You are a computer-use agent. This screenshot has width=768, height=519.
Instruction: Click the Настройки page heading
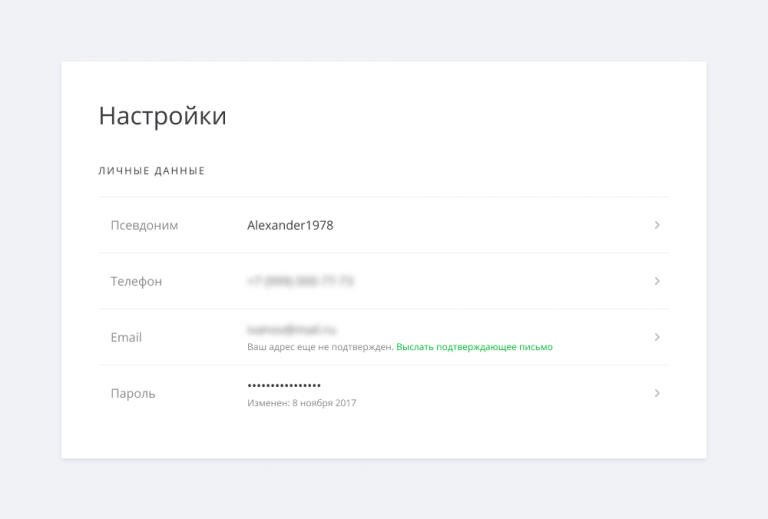point(162,116)
